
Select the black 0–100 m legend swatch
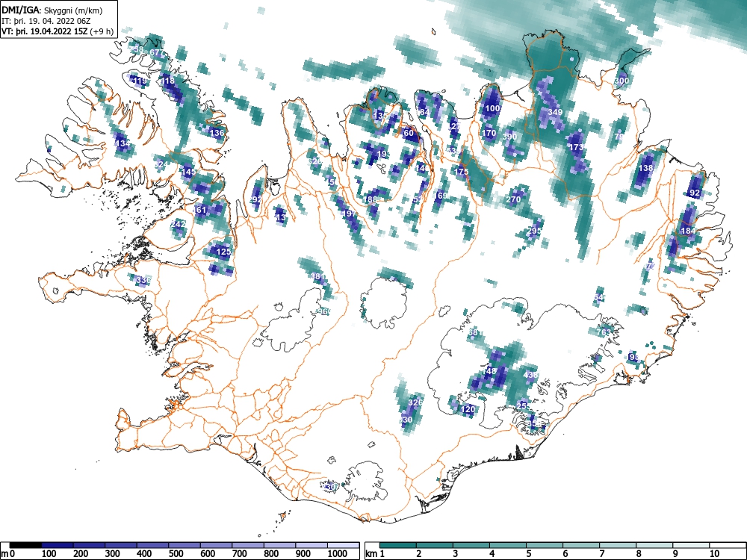click(x=25, y=545)
